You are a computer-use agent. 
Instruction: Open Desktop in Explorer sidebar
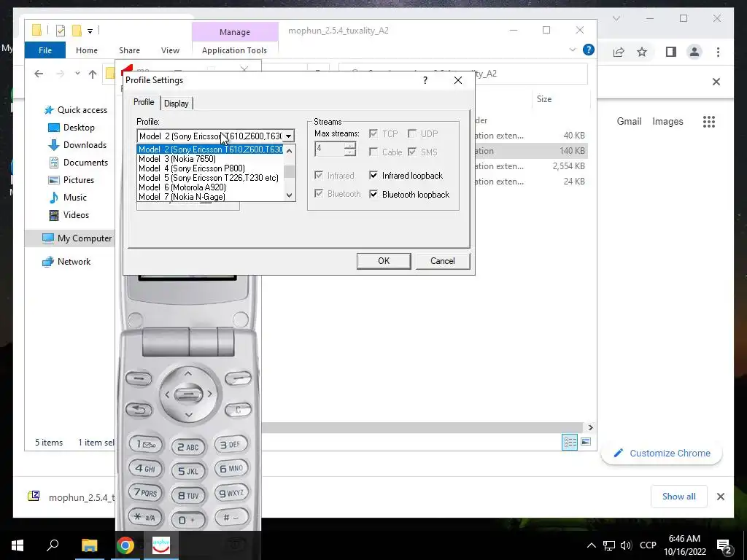[71, 128]
